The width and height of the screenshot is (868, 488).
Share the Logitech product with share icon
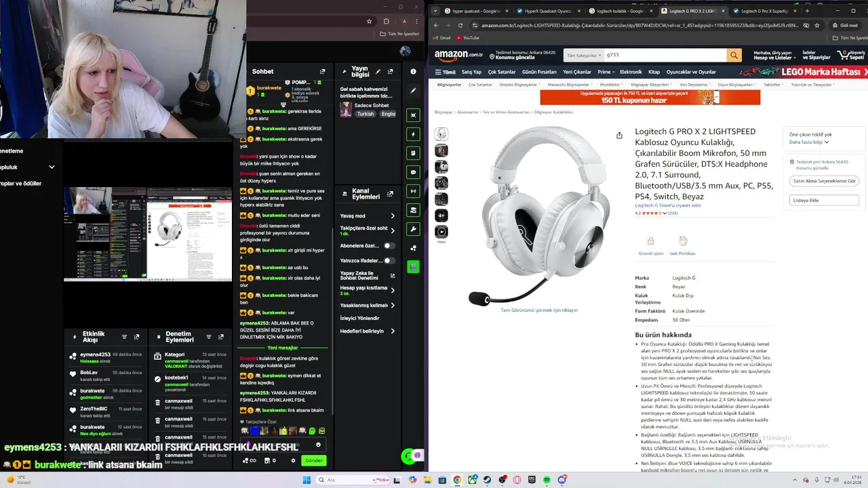619,136
